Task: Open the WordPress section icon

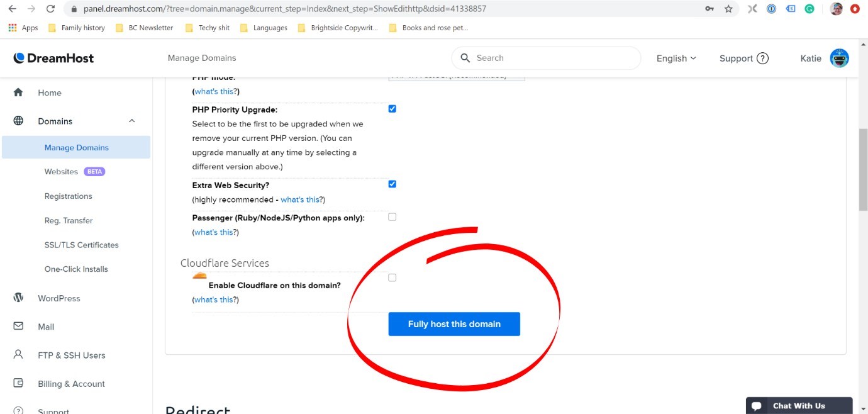Action: 19,298
